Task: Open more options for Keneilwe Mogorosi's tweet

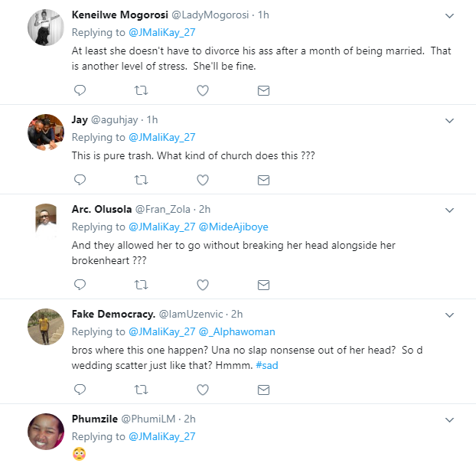Action: [x=450, y=15]
